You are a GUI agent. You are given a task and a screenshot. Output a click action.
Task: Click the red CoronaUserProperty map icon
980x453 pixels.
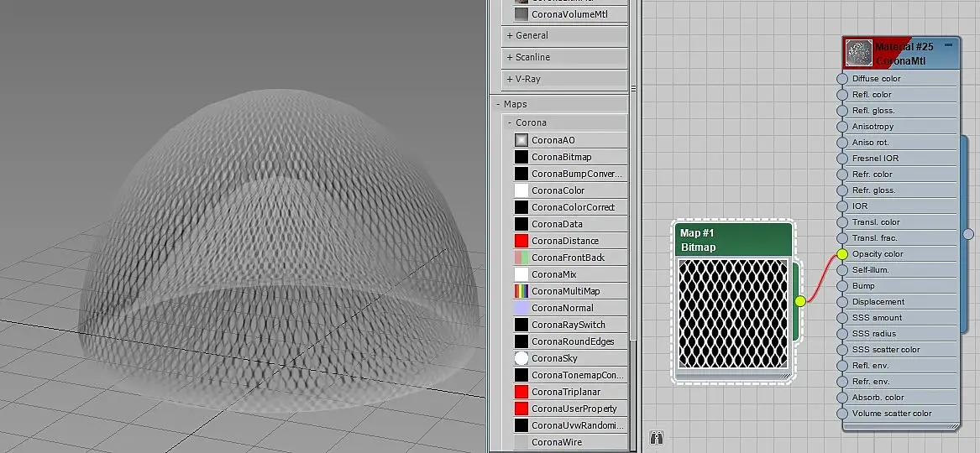tap(521, 409)
